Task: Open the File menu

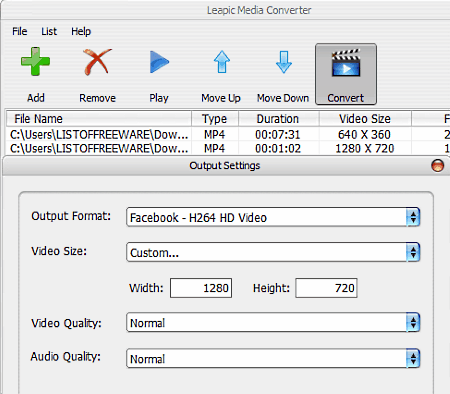Action: (x=20, y=31)
